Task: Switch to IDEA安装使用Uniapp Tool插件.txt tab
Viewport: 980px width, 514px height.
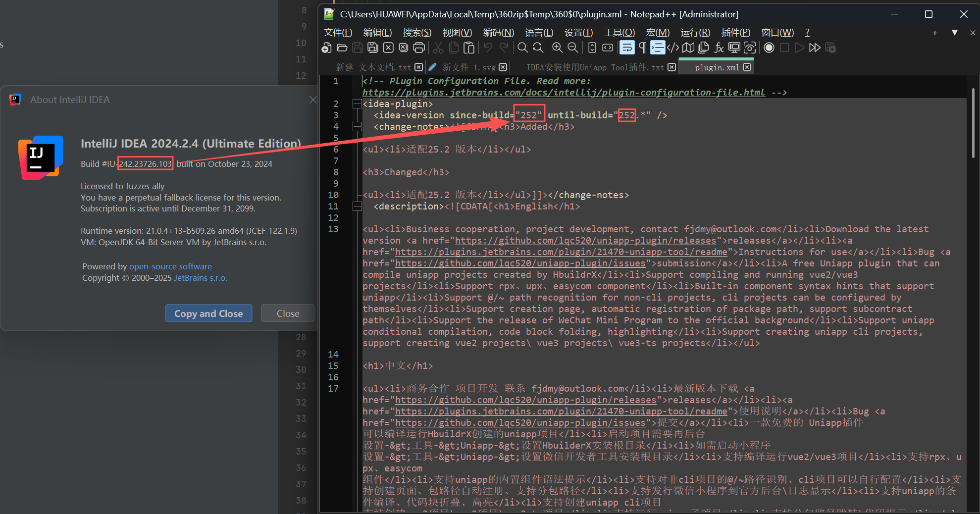Action: 595,67
